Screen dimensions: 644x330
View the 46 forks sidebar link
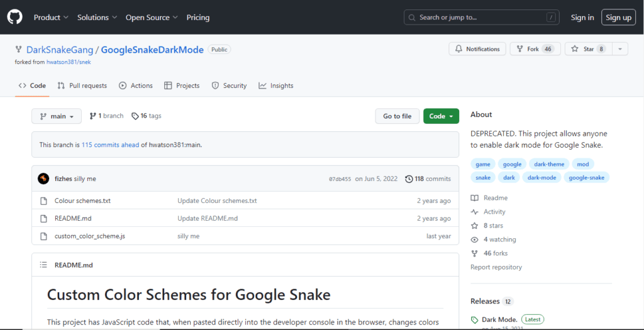489,253
